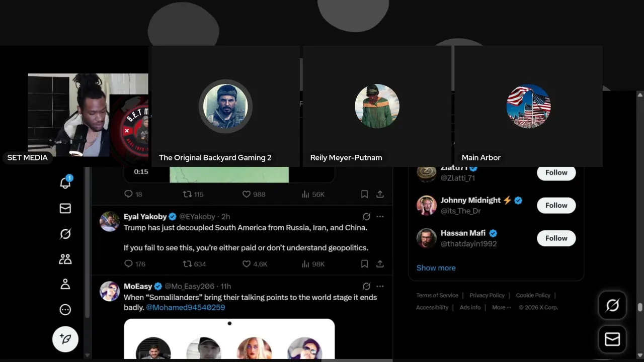This screenshot has width=644, height=362.
Task: Click @EYakoby handle
Action: tap(198, 216)
